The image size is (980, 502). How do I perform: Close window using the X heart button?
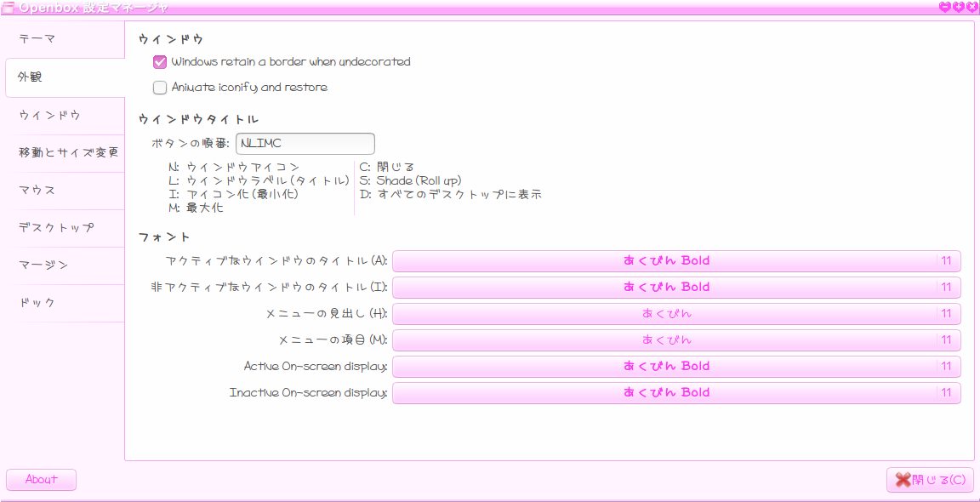[x=971, y=8]
